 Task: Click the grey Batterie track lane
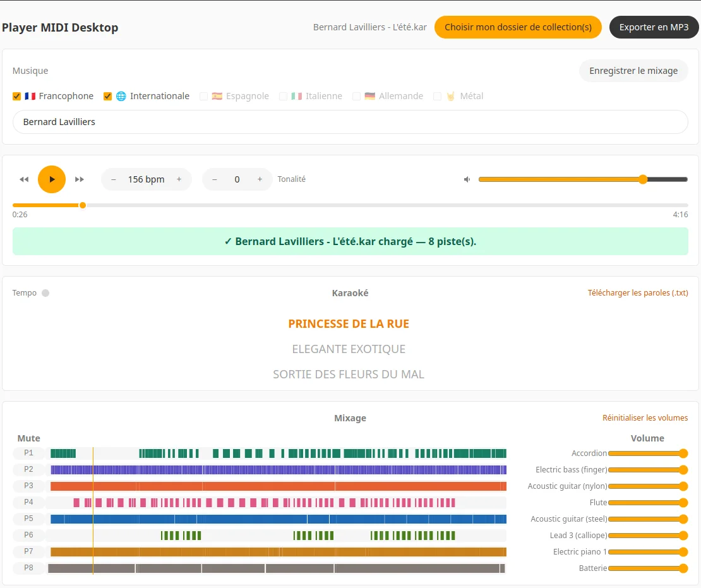pyautogui.click(x=276, y=568)
